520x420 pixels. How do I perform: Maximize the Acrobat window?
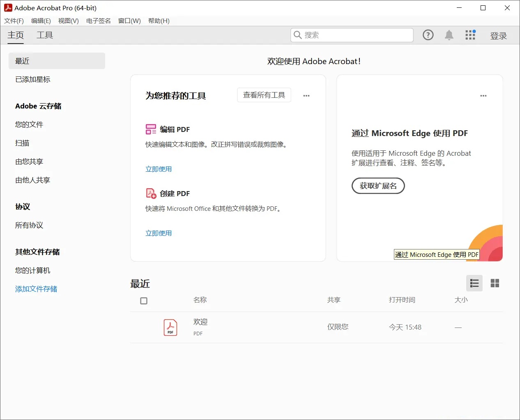pos(483,8)
